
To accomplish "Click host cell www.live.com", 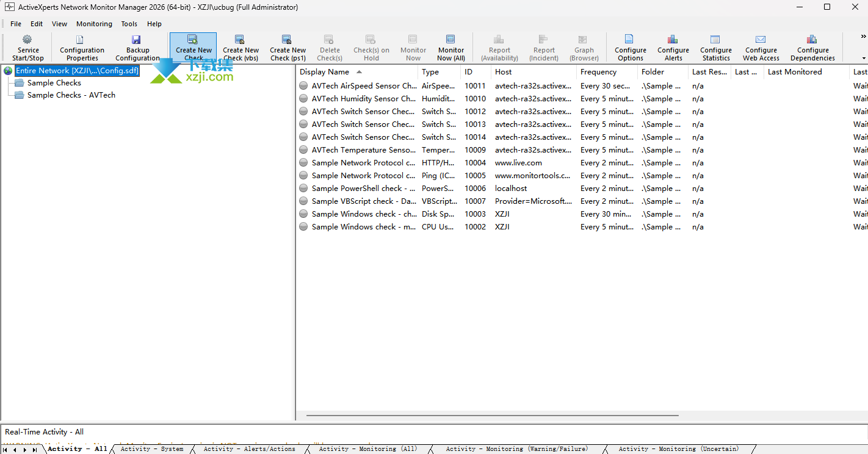I will click(518, 163).
